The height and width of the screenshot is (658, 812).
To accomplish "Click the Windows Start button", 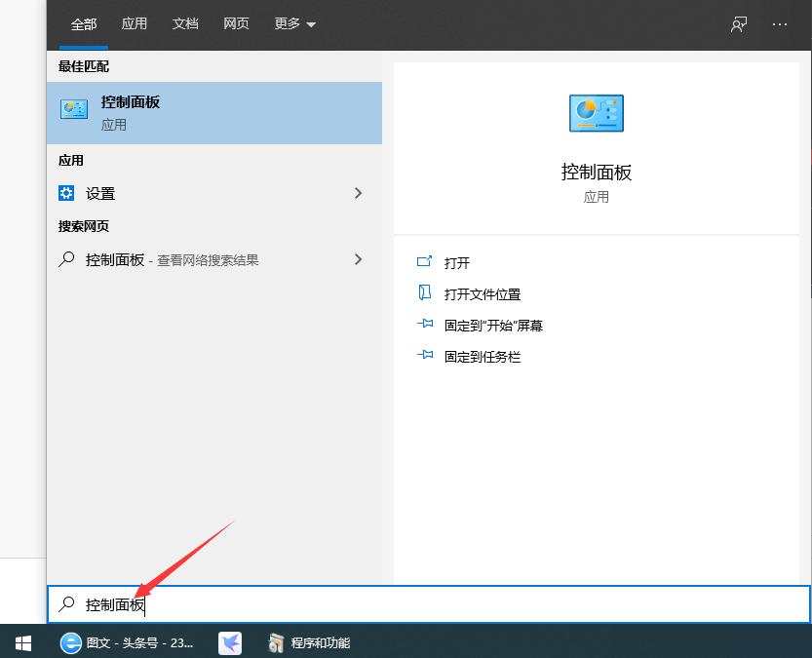I will click(21, 643).
